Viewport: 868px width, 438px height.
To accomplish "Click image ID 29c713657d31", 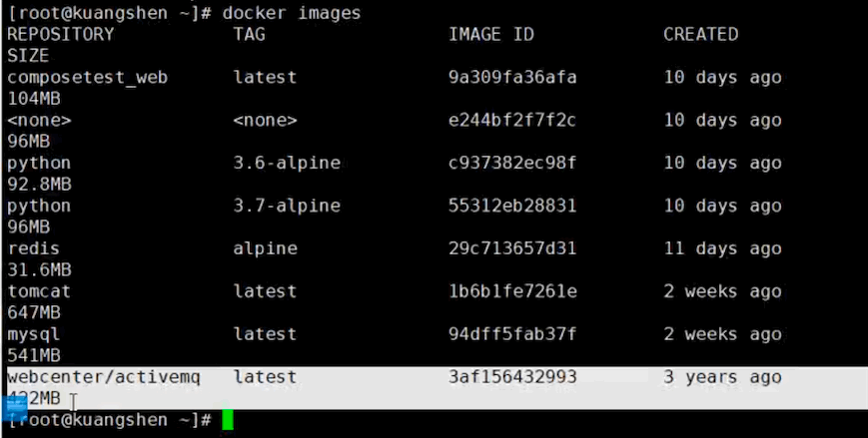I will click(x=512, y=248).
